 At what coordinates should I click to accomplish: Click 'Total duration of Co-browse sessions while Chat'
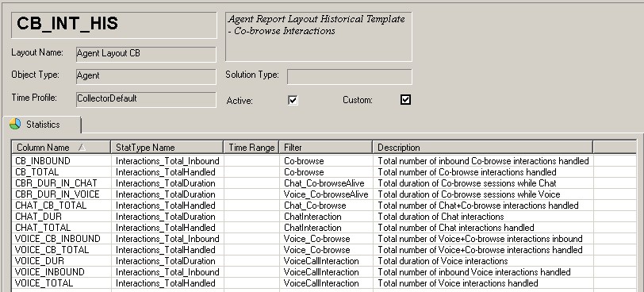tap(467, 183)
